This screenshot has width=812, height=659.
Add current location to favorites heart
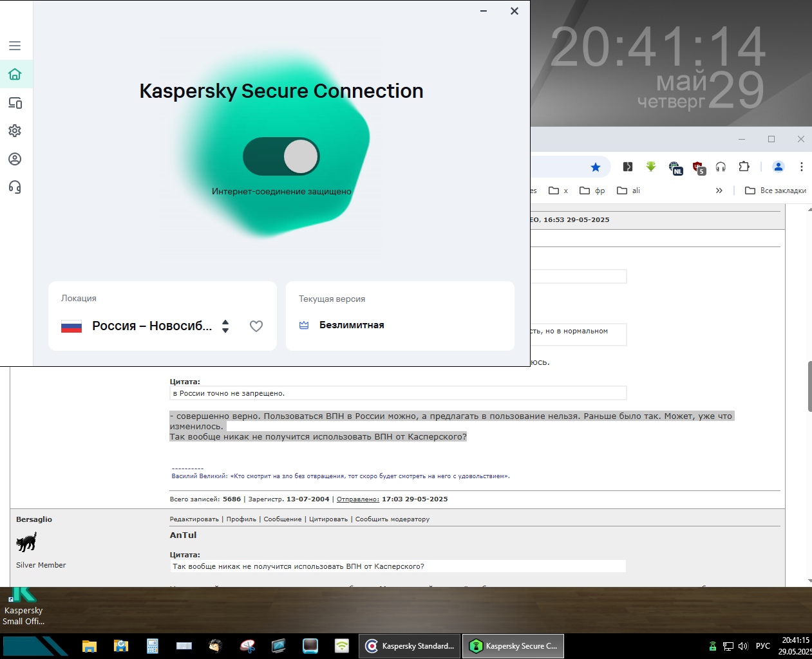coord(256,326)
